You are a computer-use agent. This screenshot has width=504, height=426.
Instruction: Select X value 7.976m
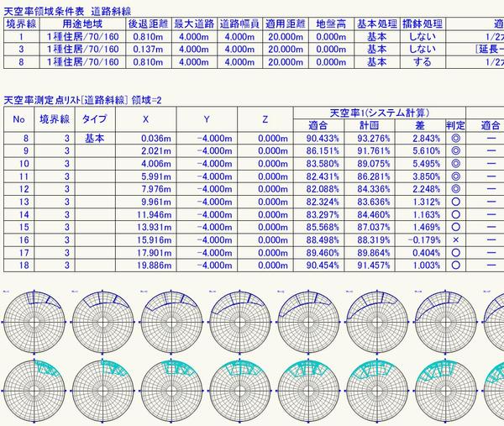click(156, 189)
